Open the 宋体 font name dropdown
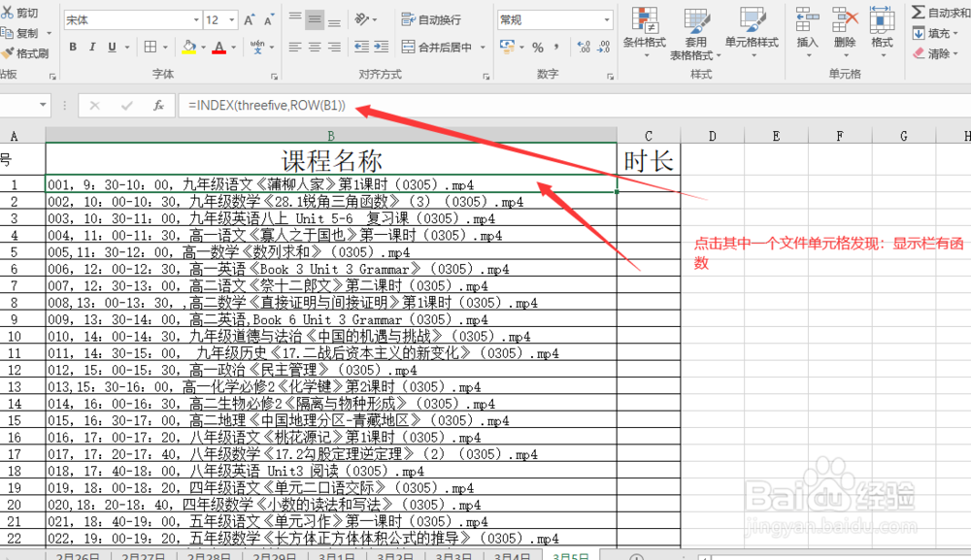The height and width of the screenshot is (560, 971). click(x=196, y=19)
